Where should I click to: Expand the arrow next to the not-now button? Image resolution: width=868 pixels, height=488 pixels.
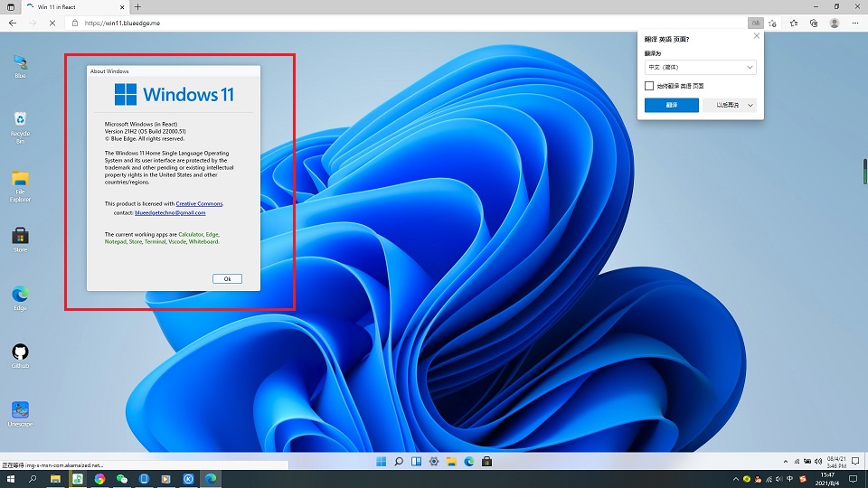(750, 105)
